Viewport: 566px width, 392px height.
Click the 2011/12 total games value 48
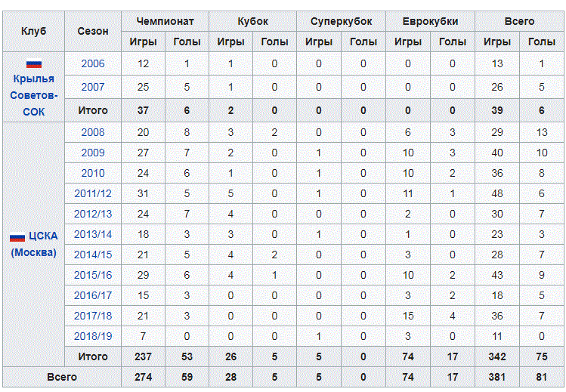pyautogui.click(x=497, y=193)
